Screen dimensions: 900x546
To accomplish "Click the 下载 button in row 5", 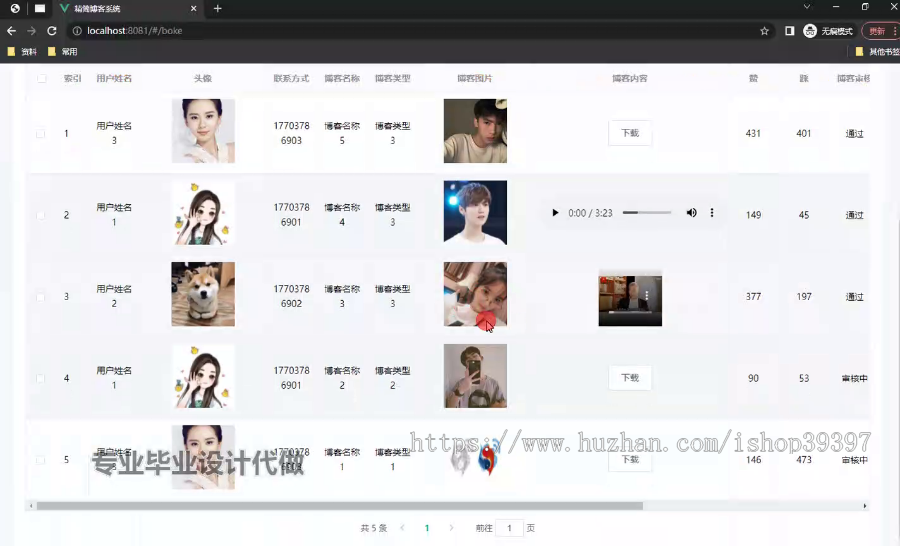I will (x=630, y=459).
